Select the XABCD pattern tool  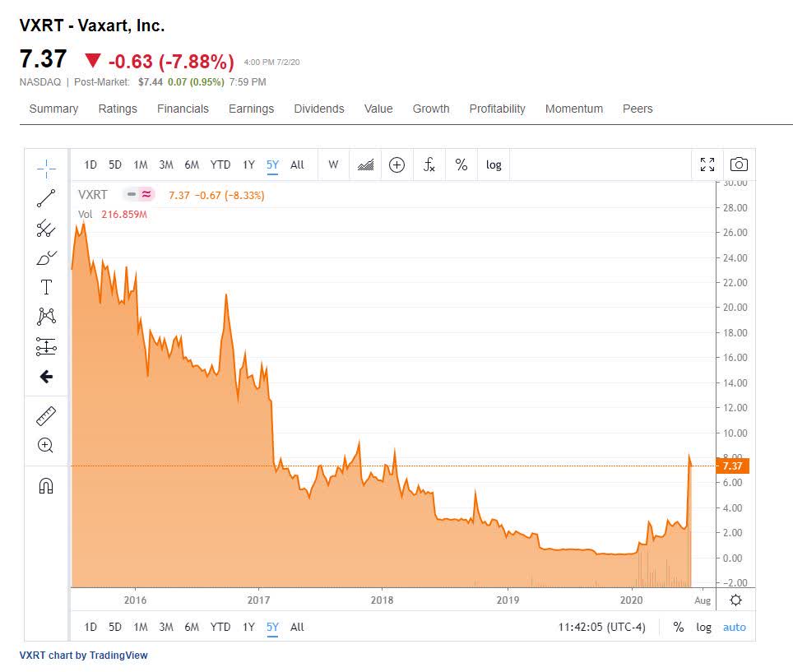(46, 317)
